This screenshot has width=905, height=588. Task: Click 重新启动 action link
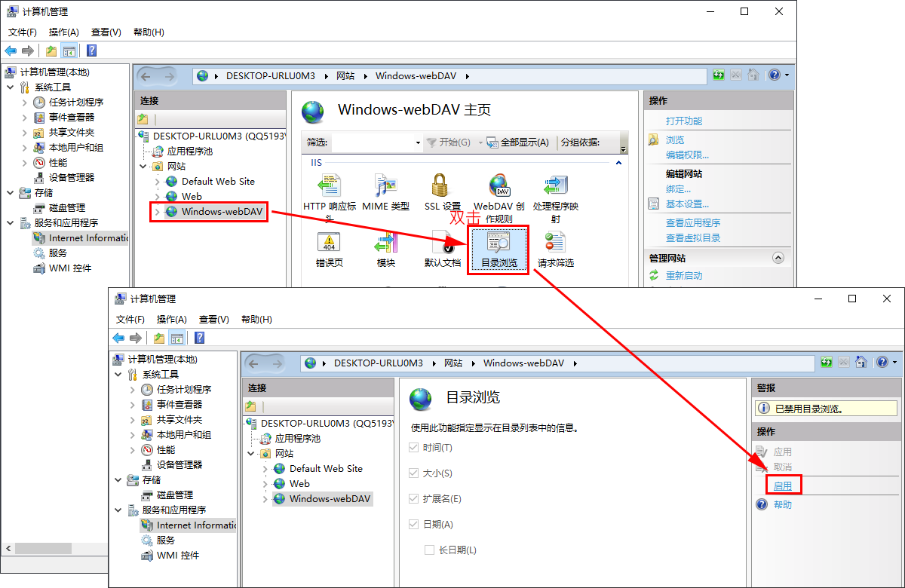tap(684, 275)
